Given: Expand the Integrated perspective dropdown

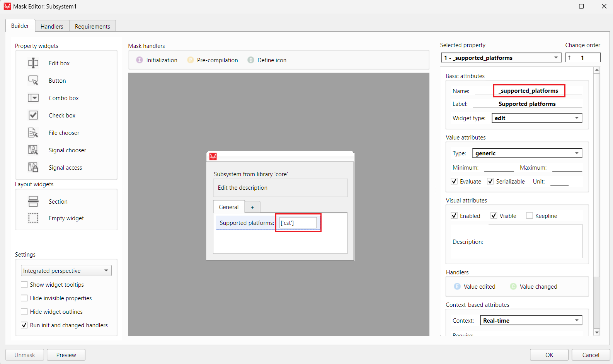Looking at the screenshot, I should coord(66,270).
